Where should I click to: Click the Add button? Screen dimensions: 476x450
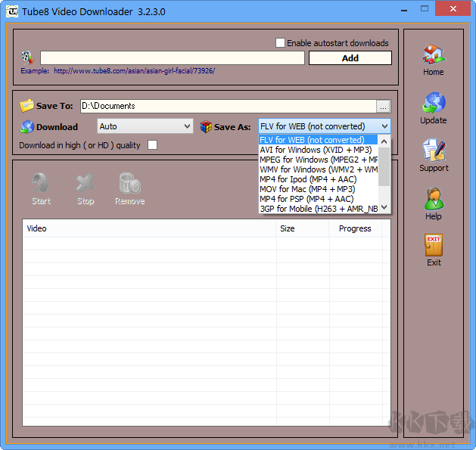point(350,58)
